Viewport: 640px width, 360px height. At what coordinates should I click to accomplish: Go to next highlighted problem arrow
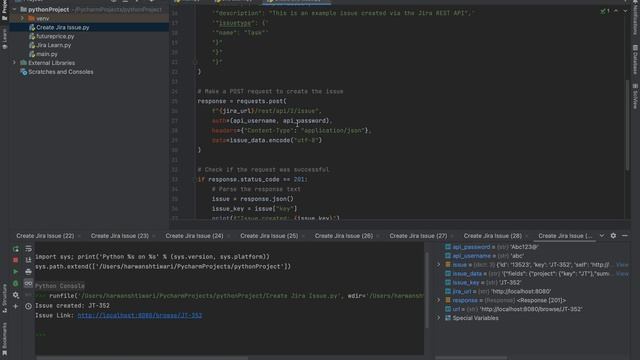coord(625,11)
